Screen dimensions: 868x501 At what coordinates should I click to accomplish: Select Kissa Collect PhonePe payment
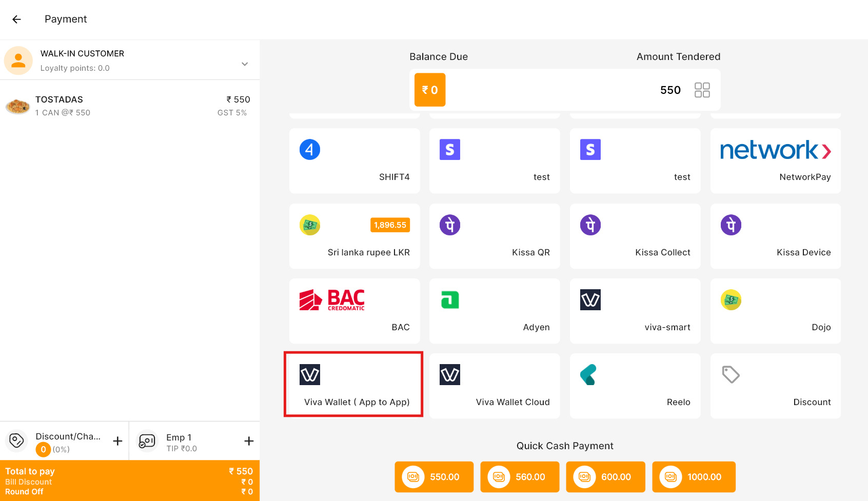click(x=635, y=236)
